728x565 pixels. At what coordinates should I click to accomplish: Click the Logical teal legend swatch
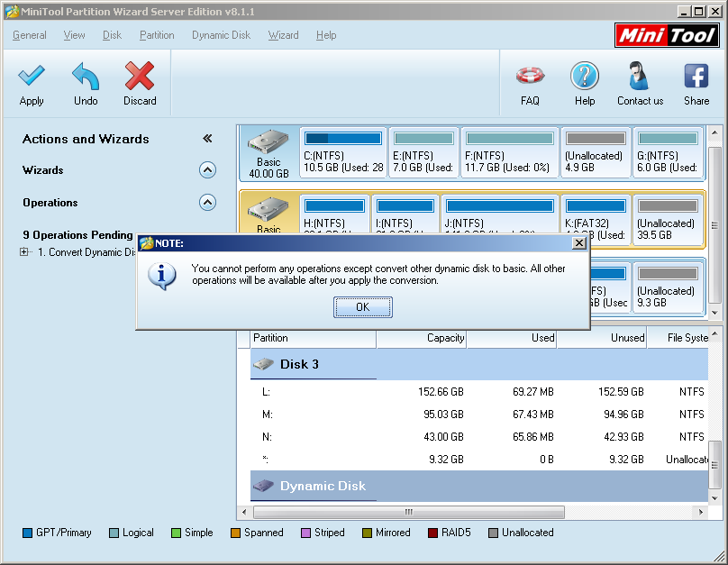click(114, 533)
